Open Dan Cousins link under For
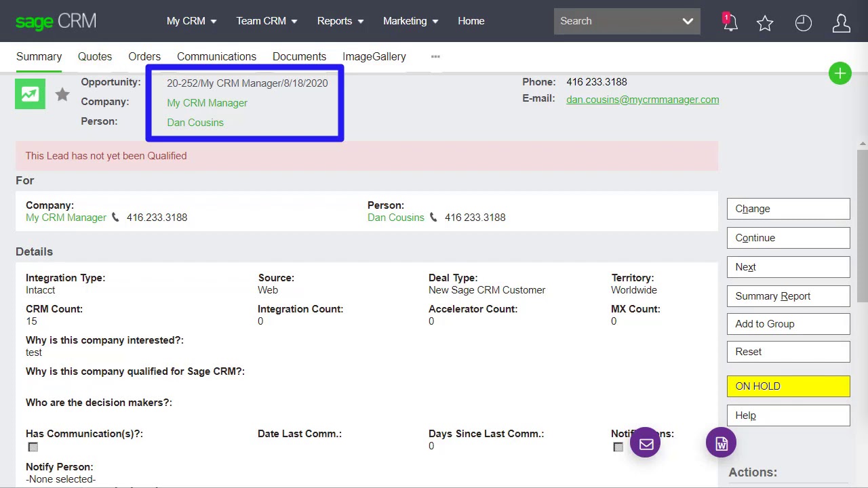Image resolution: width=868 pixels, height=488 pixels. [395, 218]
